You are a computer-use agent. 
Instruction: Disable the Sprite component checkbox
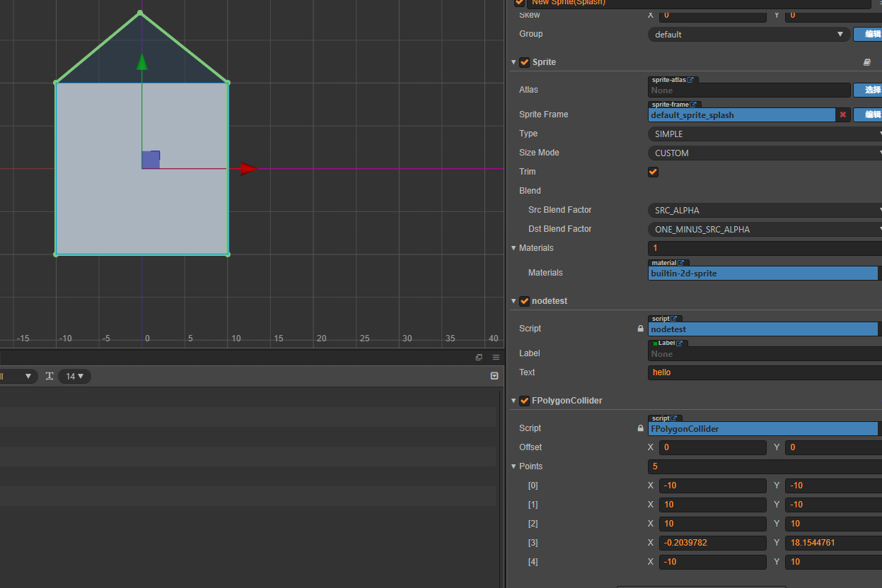click(524, 62)
